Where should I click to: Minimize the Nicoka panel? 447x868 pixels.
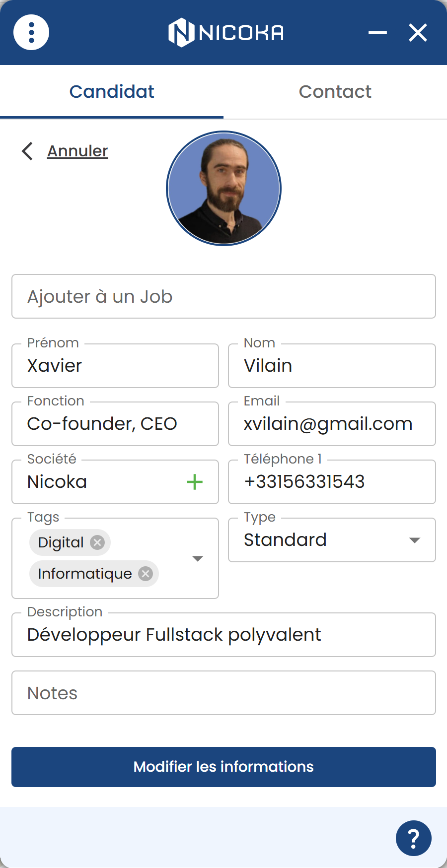[x=377, y=33]
